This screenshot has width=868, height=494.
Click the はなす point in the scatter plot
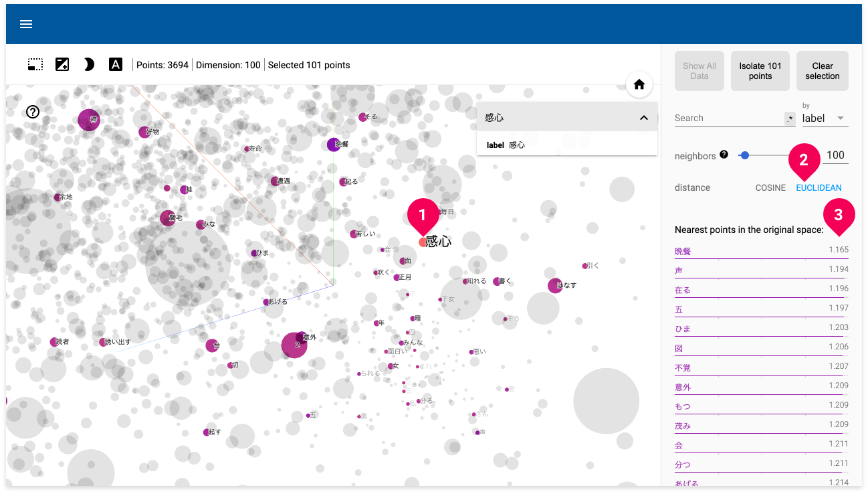(x=555, y=286)
